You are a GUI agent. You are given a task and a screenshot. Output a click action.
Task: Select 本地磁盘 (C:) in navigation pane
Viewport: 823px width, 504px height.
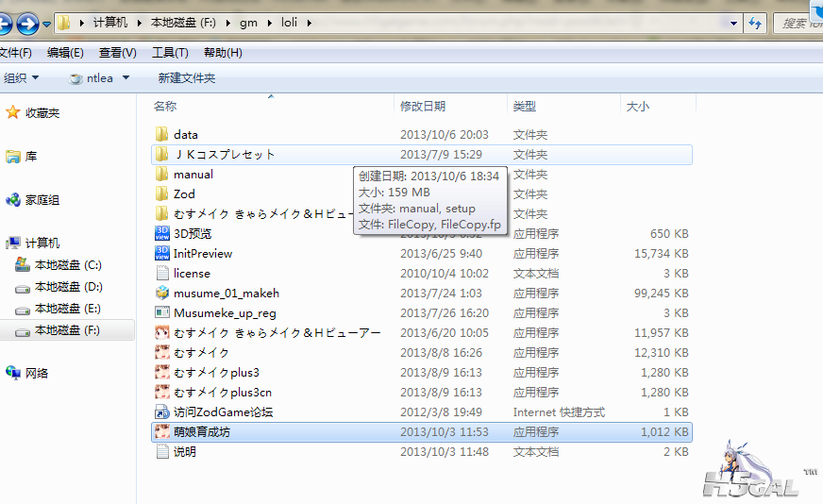pyautogui.click(x=67, y=265)
